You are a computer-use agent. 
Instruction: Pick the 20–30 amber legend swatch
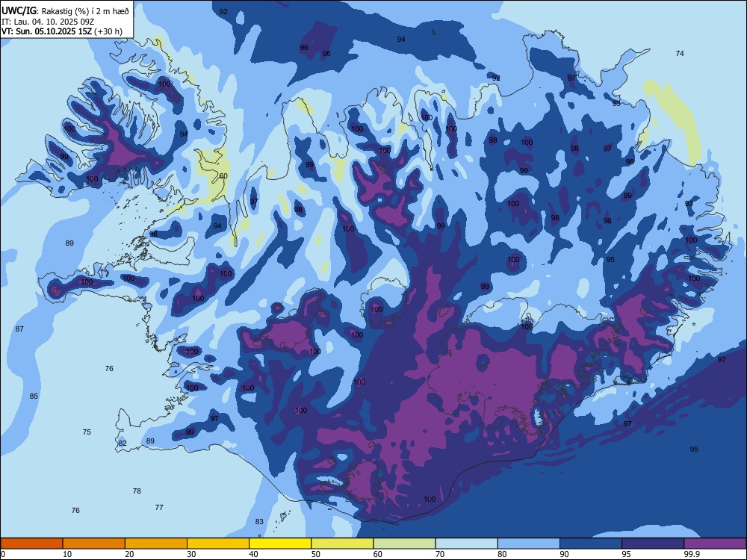click(156, 544)
